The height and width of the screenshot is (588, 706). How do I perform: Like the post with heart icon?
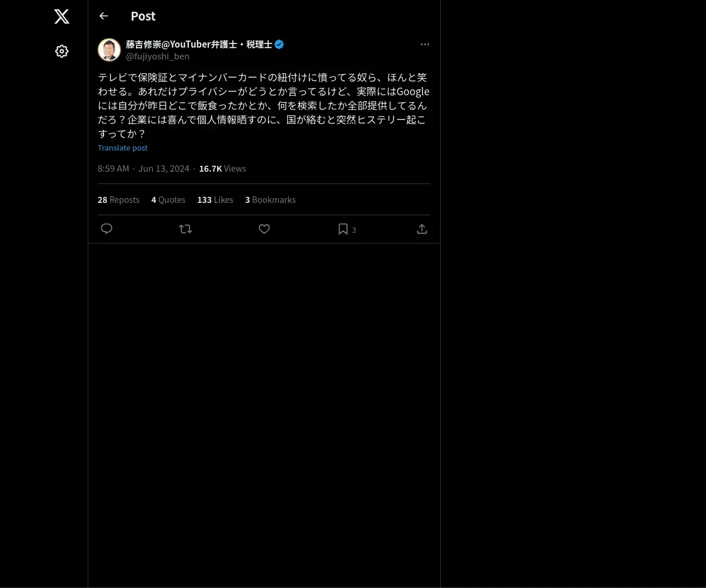point(264,229)
